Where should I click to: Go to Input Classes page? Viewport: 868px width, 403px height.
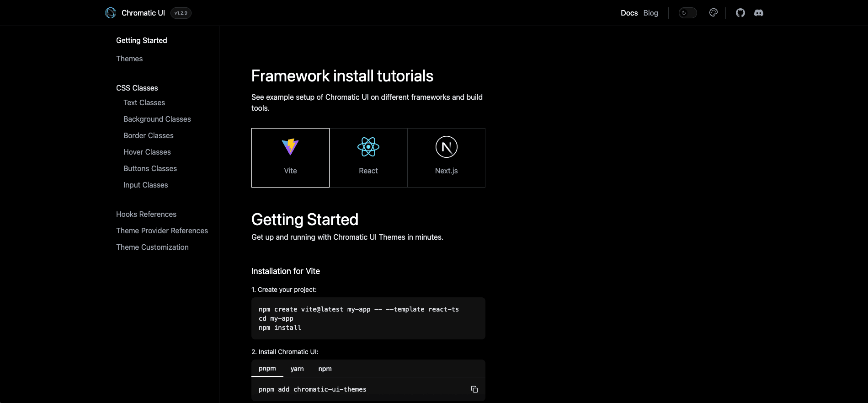coord(146,185)
